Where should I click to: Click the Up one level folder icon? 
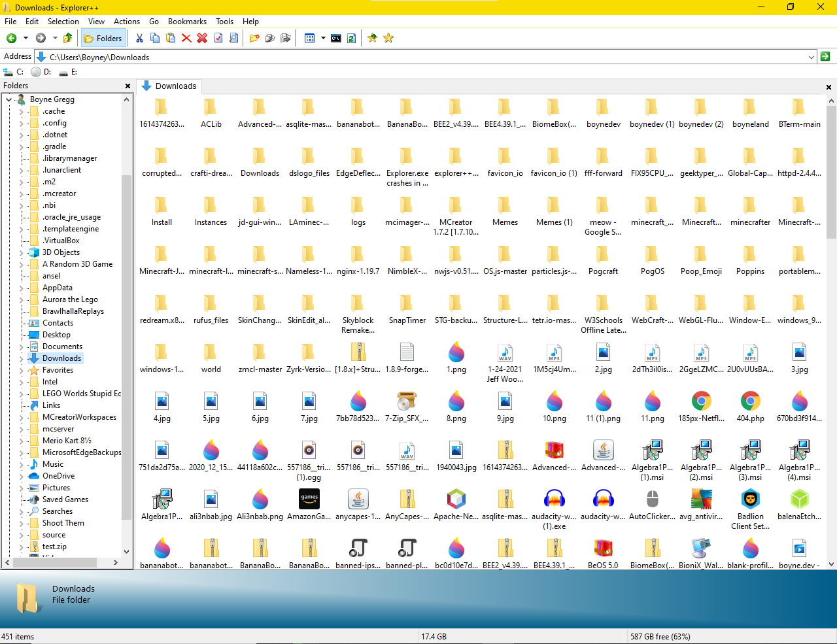67,38
